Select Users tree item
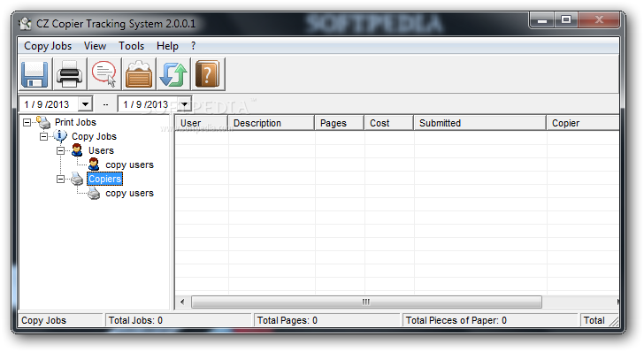The height and width of the screenshot is (352, 644). 101,150
